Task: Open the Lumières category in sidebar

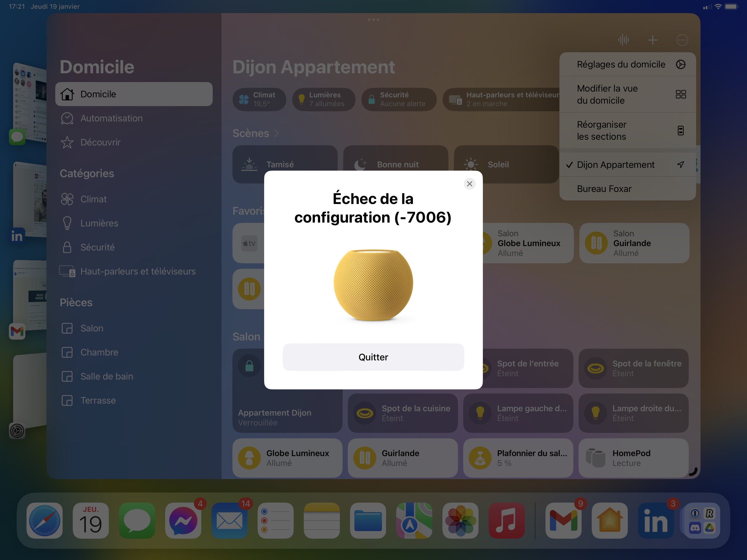Action: [x=99, y=223]
